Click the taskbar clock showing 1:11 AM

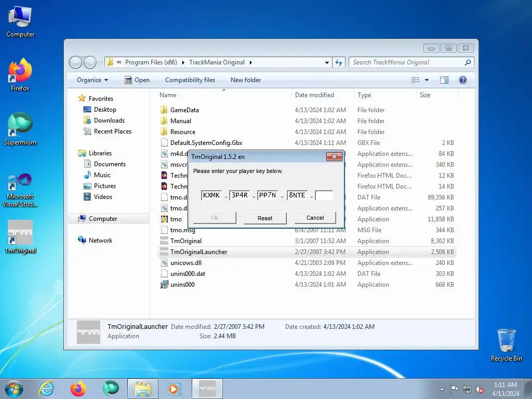click(x=506, y=389)
